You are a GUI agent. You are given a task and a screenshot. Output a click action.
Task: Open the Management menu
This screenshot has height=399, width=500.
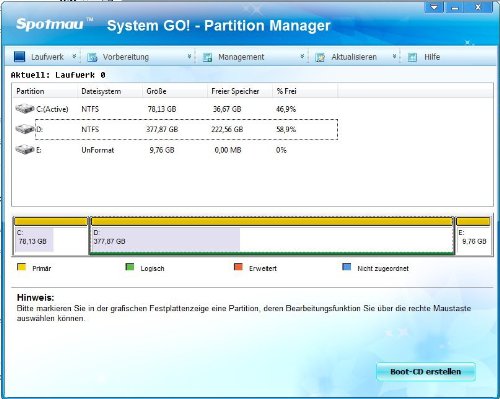click(241, 57)
